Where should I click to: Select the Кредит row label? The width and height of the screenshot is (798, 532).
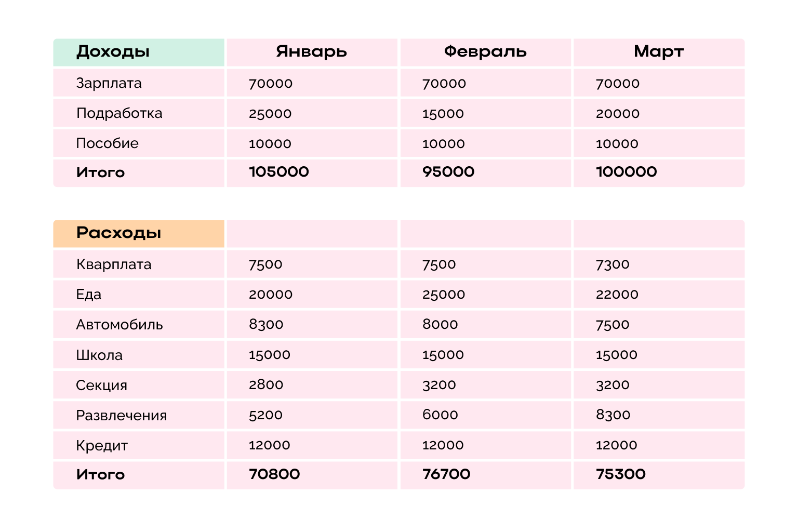102,446
